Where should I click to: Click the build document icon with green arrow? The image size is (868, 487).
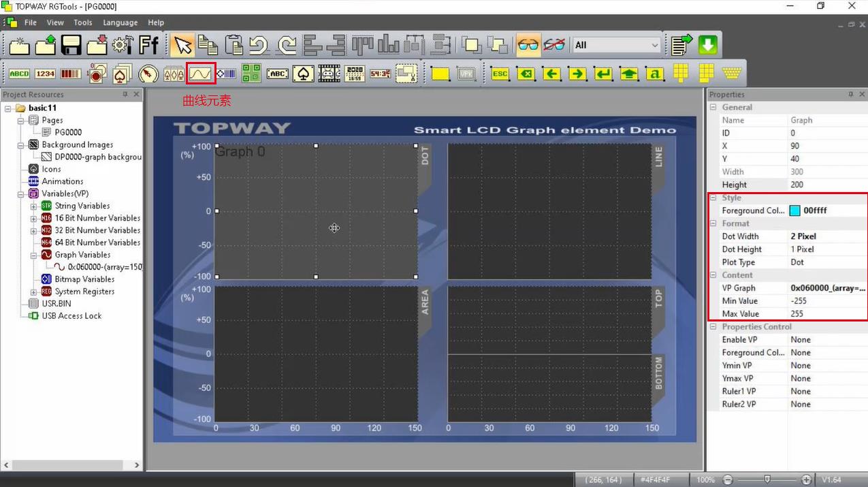click(681, 45)
